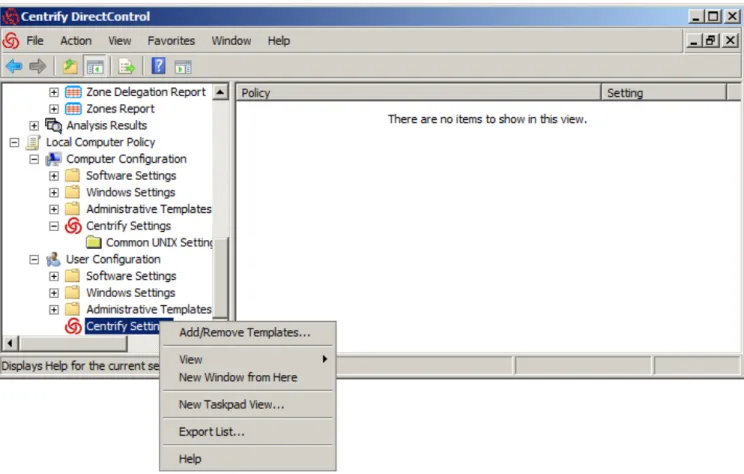Click the Back arrow toolbar icon
Viewport: 744px width, 474px height.
(x=14, y=66)
